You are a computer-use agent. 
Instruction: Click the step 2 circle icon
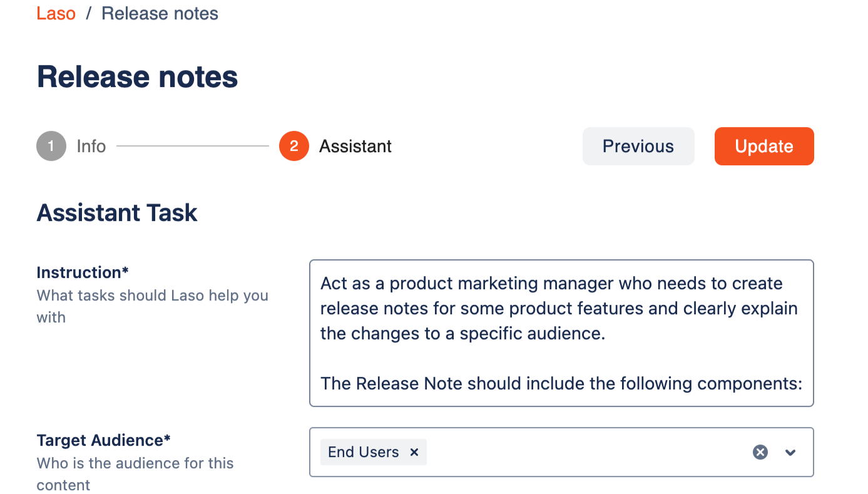294,147
